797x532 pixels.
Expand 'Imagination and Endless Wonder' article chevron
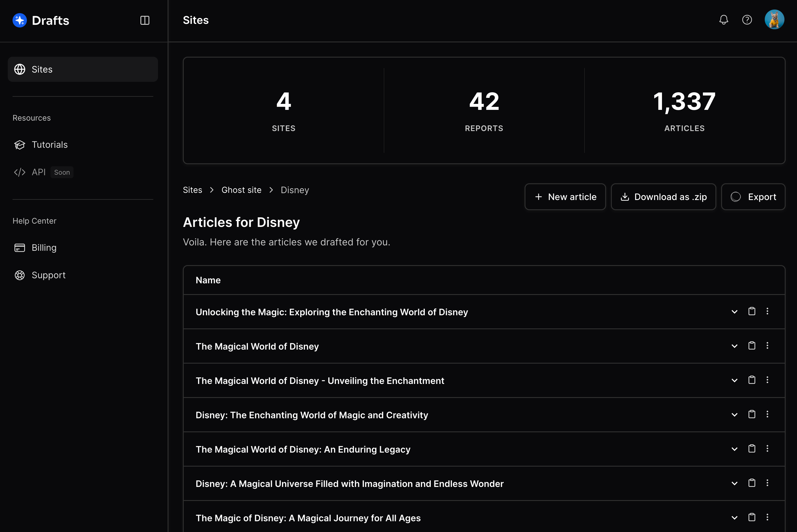tap(734, 483)
